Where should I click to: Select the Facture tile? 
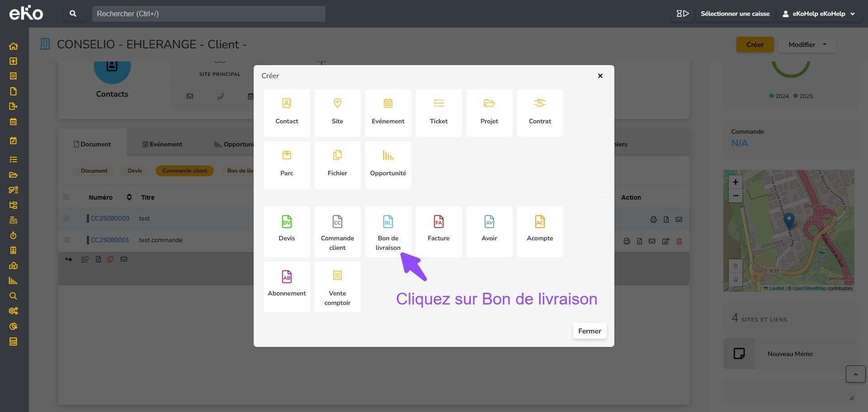click(x=439, y=232)
